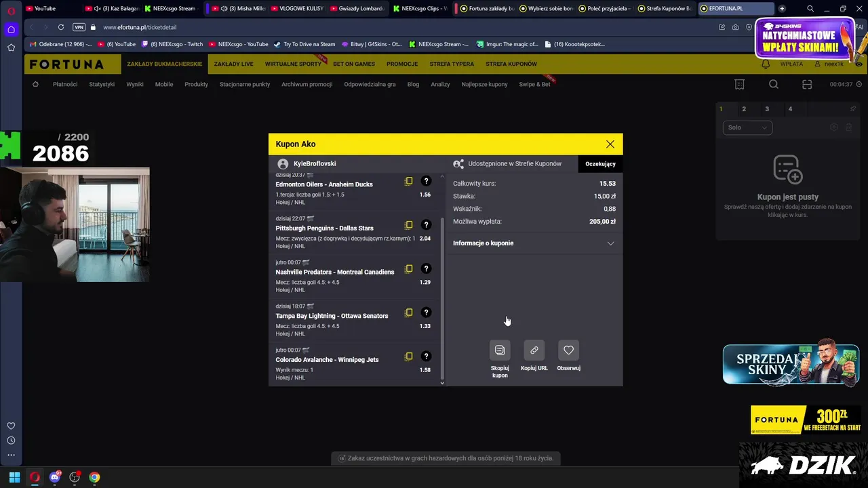Open help for Nashville Predators - Montreal Canadiens
Screen dimensions: 868x488
point(426,268)
